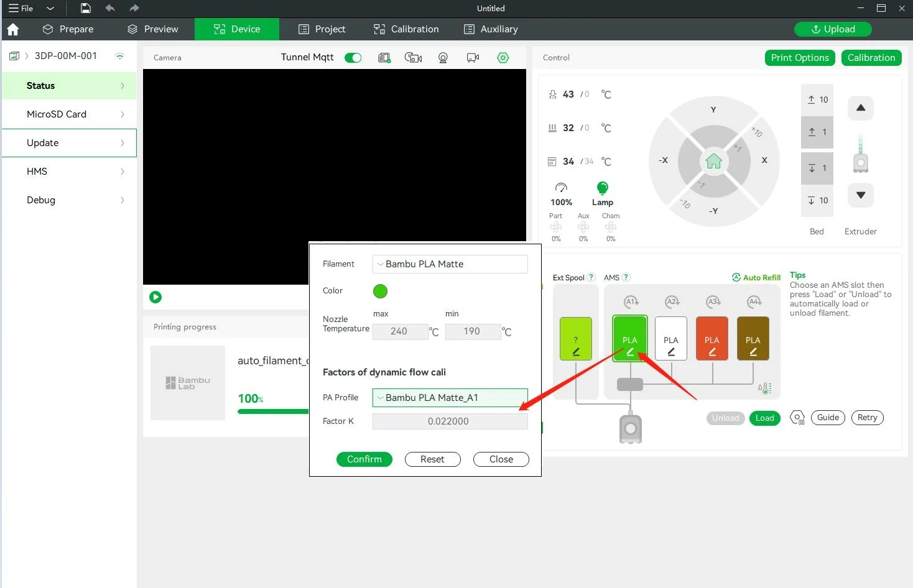Click the Print Options button
The width and height of the screenshot is (913, 588).
pyautogui.click(x=800, y=58)
